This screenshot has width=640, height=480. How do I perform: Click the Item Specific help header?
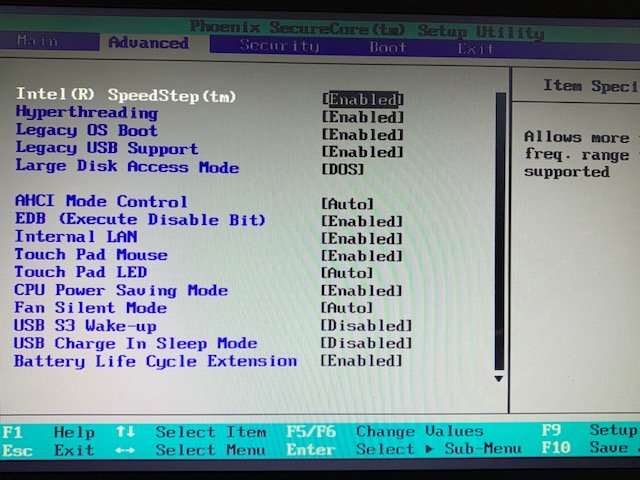coord(590,86)
